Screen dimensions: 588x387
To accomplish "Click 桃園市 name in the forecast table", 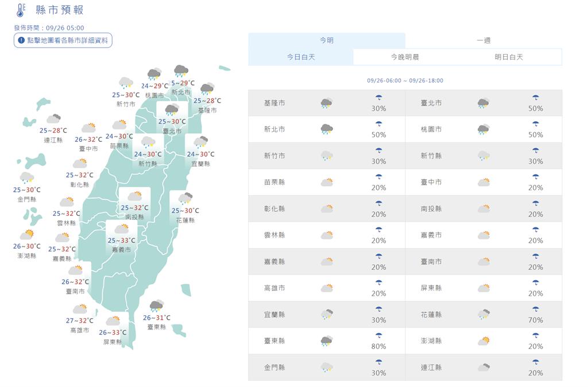I will (431, 129).
